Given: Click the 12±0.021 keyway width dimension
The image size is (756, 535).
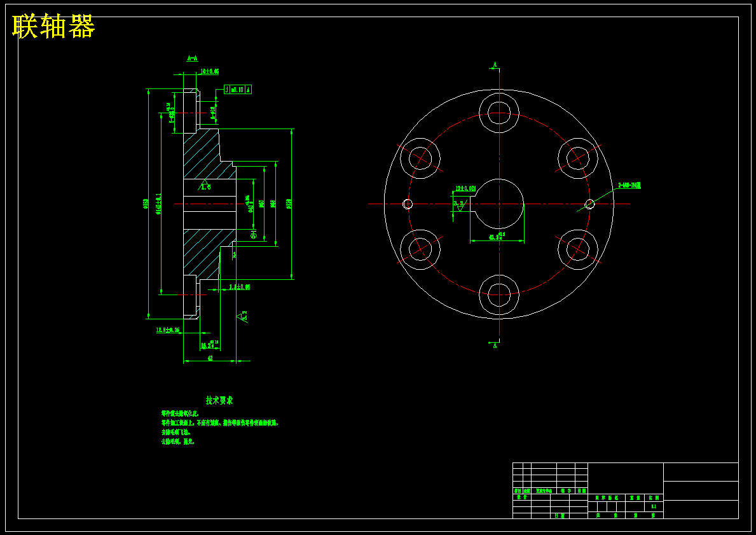Looking at the screenshot, I should coord(466,188).
